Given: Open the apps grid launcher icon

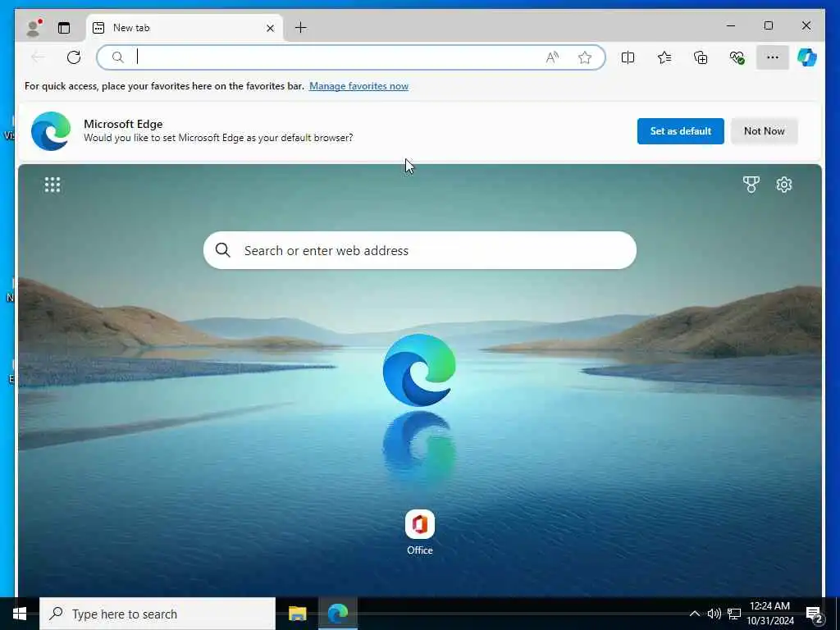Looking at the screenshot, I should pos(52,185).
